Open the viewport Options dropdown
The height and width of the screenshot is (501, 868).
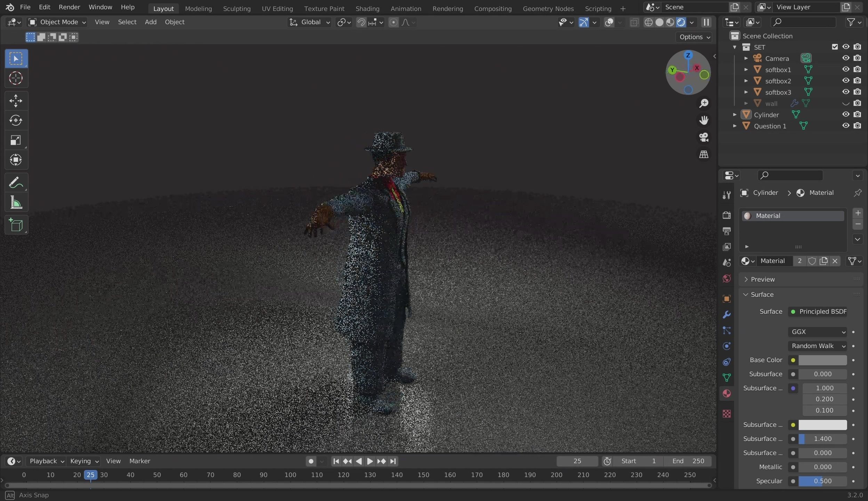[x=694, y=37]
